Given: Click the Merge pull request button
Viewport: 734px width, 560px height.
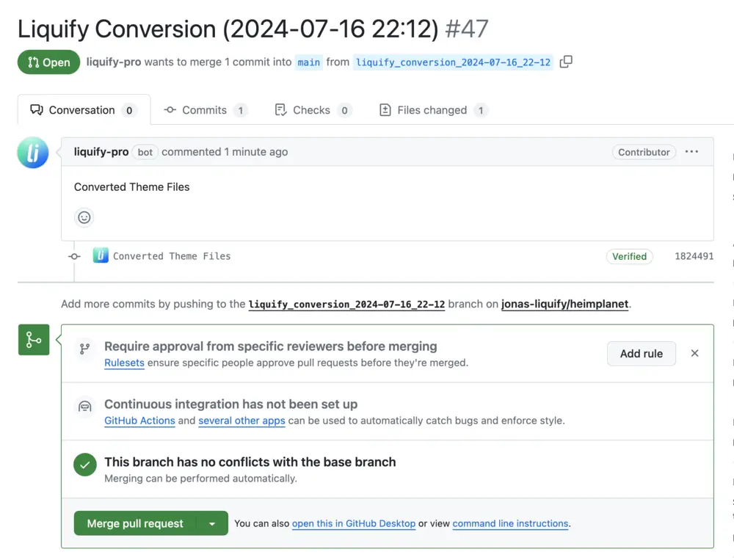Looking at the screenshot, I should pyautogui.click(x=135, y=523).
